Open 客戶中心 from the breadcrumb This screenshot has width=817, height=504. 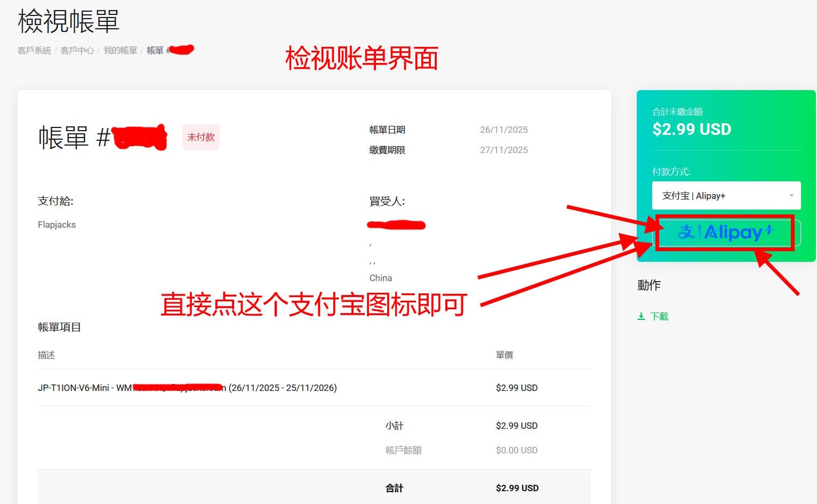77,50
